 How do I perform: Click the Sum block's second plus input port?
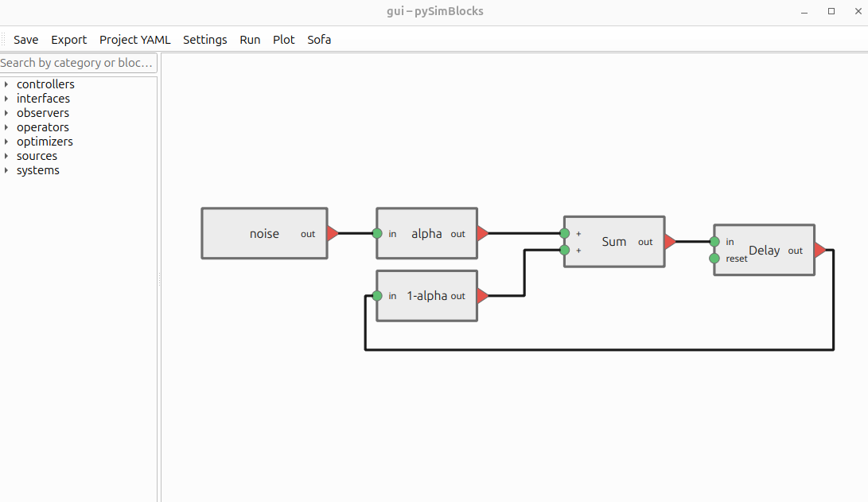click(x=565, y=249)
